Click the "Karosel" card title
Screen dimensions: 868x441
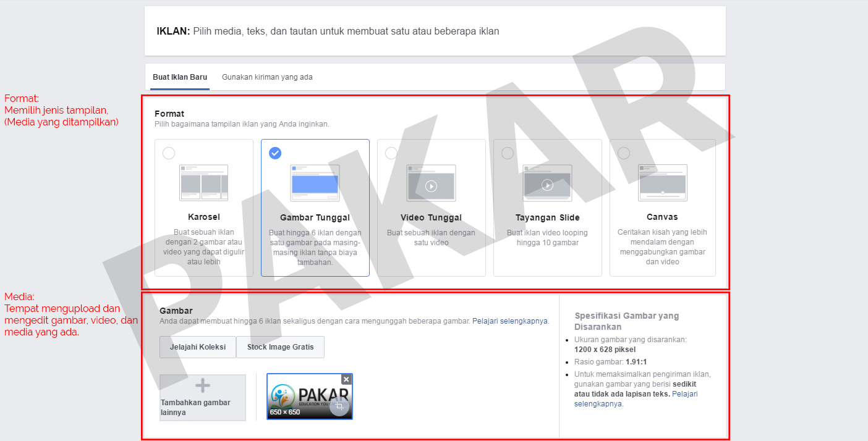pyautogui.click(x=204, y=217)
